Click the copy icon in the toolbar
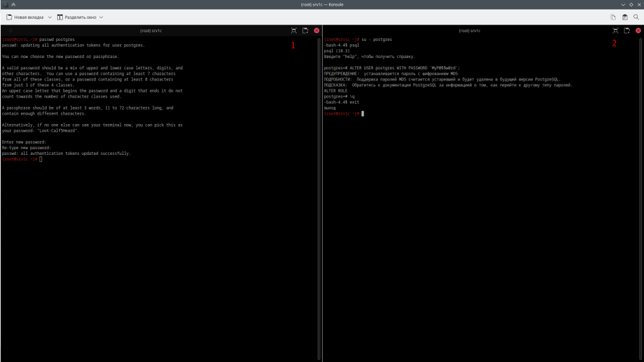644x362 pixels. (613, 17)
